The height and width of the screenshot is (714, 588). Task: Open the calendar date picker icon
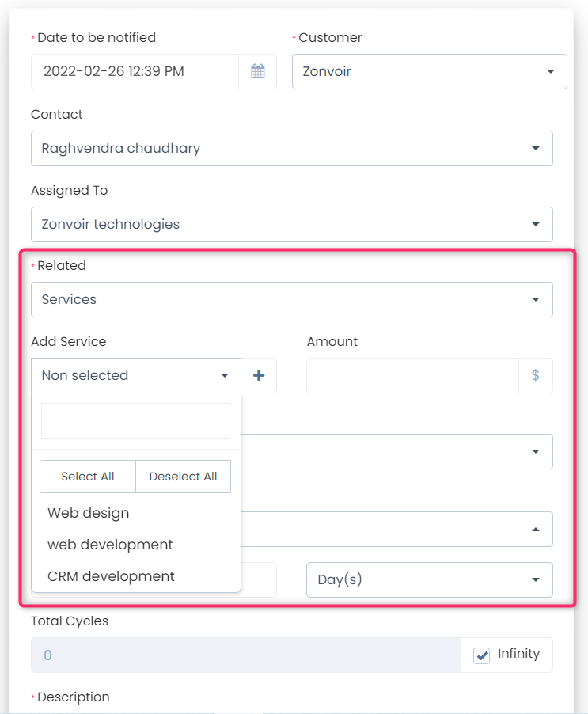click(257, 71)
